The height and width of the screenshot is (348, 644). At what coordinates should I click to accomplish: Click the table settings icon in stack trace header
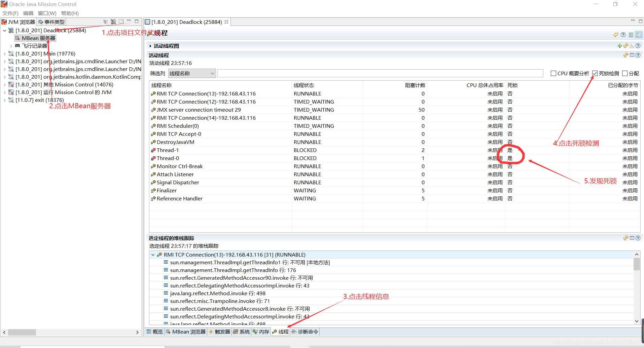(632, 238)
